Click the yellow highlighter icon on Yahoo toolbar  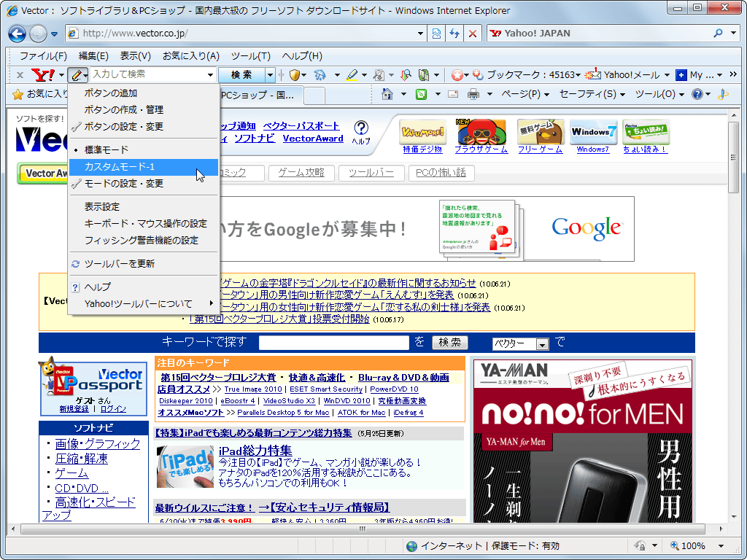coord(352,75)
